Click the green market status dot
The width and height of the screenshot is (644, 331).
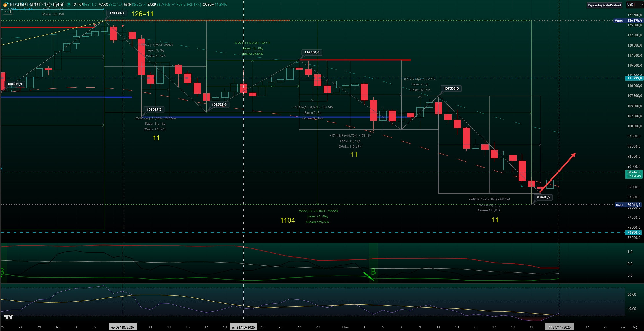click(69, 4)
